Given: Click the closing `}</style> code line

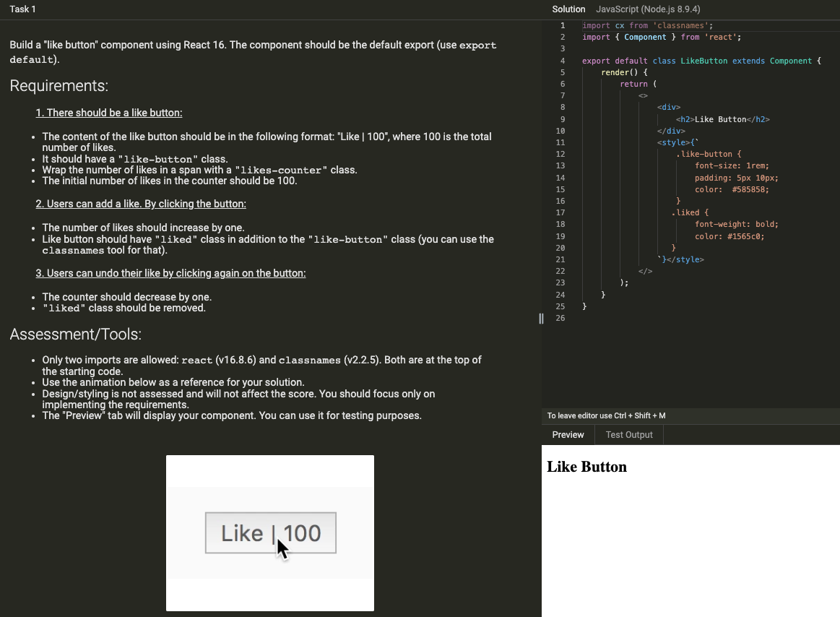Looking at the screenshot, I should pos(680,259).
